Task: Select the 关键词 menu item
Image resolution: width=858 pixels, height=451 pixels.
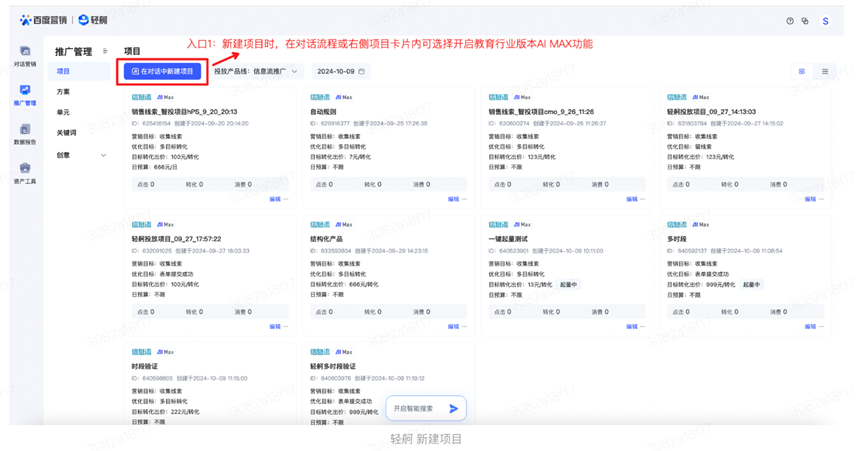Action: click(x=66, y=133)
